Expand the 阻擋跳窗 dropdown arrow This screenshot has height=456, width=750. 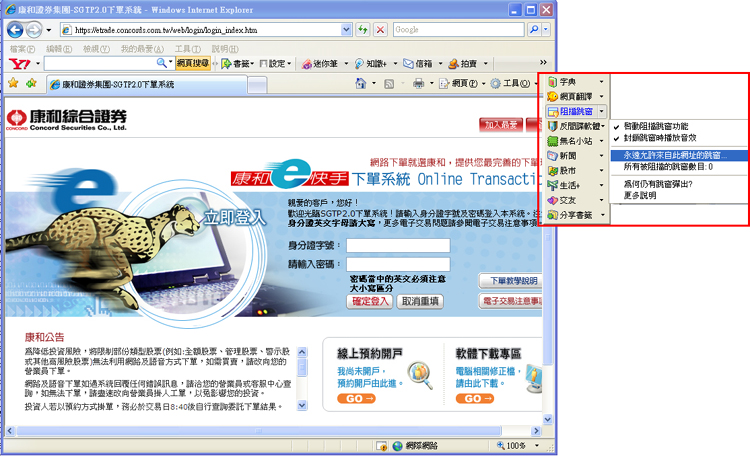602,111
